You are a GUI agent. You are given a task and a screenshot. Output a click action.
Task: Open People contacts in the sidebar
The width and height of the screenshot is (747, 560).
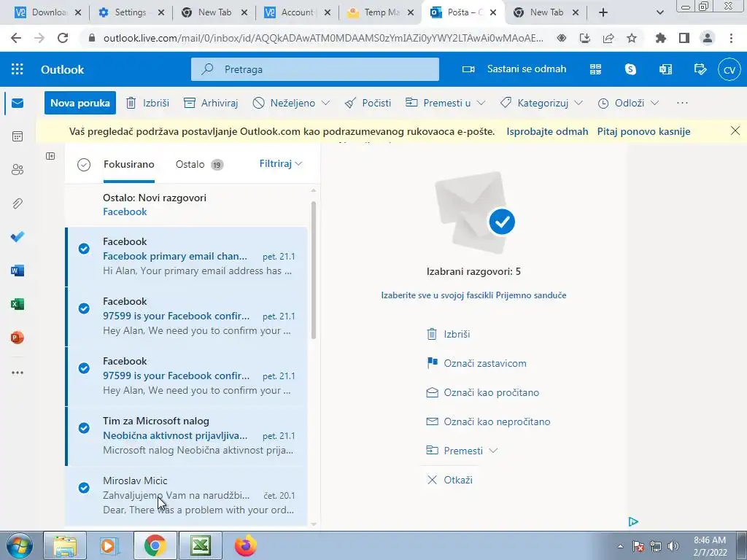coord(18,170)
